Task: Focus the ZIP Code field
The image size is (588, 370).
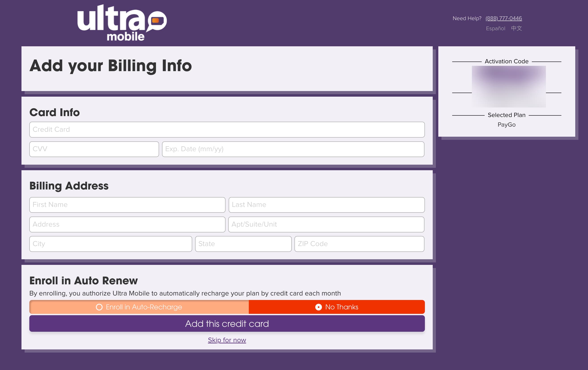Action: pos(359,244)
